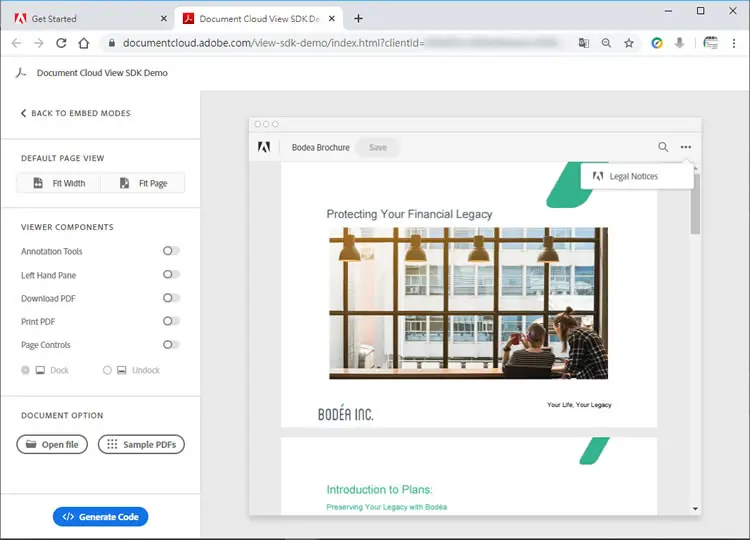Click the translate page icon in address bar
Image resolution: width=750 pixels, height=540 pixels.
coord(584,43)
